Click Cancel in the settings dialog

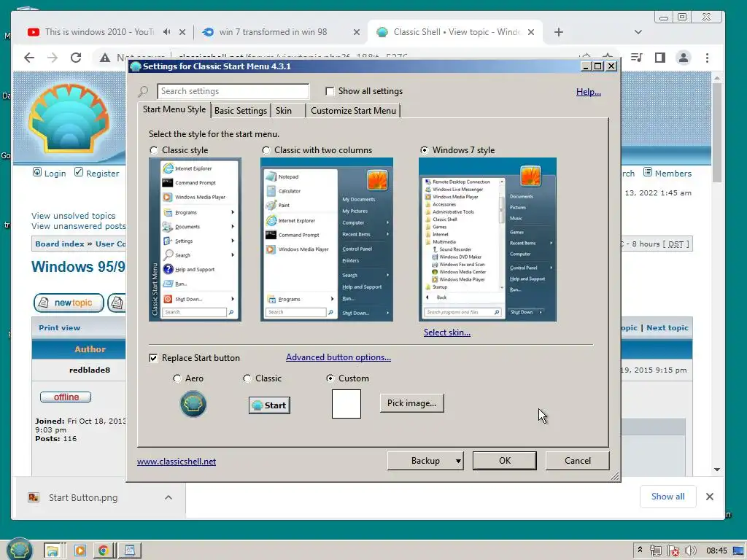click(x=578, y=461)
